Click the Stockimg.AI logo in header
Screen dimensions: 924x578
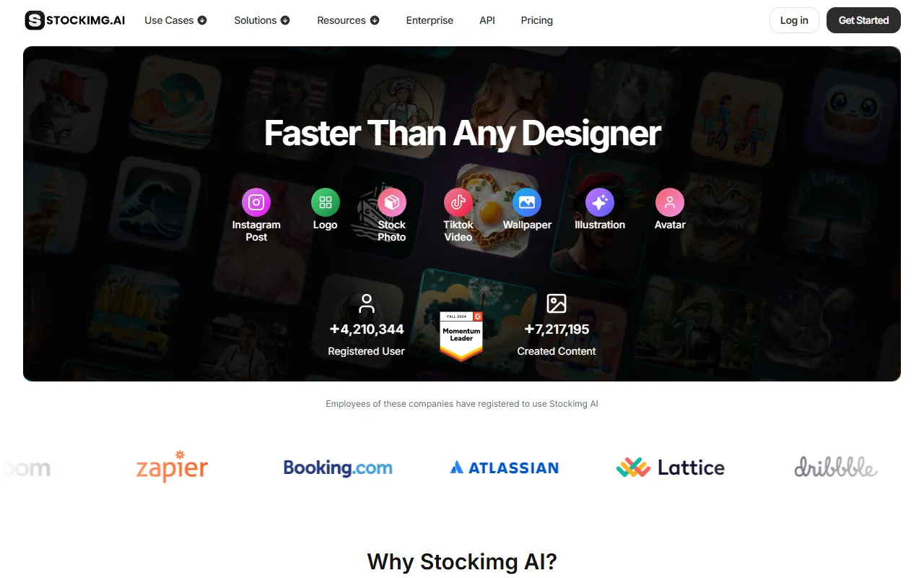(75, 20)
